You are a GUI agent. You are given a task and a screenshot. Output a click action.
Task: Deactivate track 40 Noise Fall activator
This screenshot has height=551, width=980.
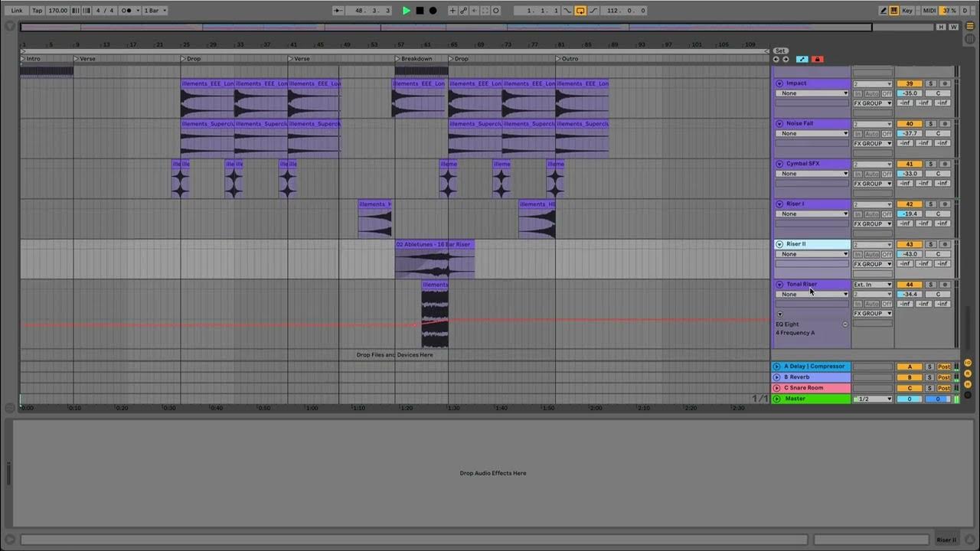[x=910, y=124]
